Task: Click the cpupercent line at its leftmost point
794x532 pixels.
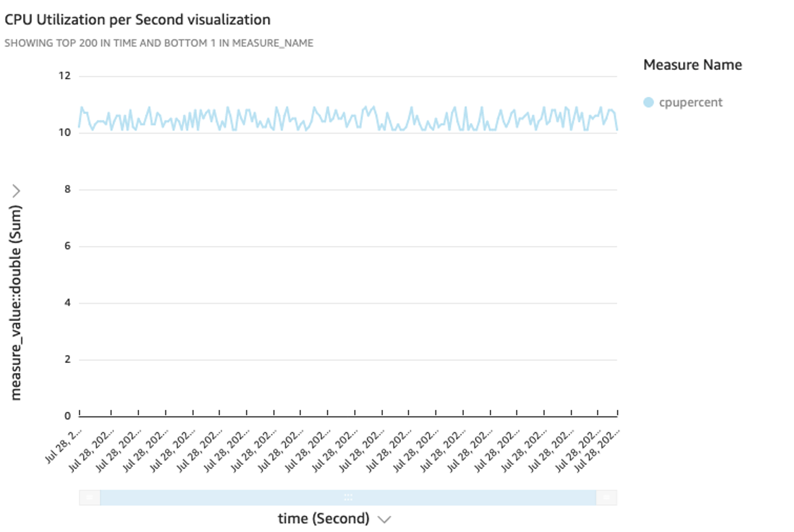Action: [79, 126]
